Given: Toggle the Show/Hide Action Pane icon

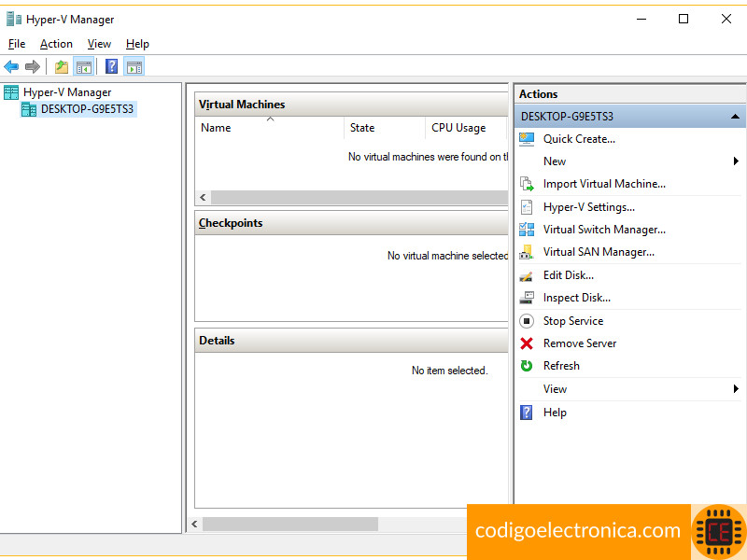Looking at the screenshot, I should click(134, 67).
